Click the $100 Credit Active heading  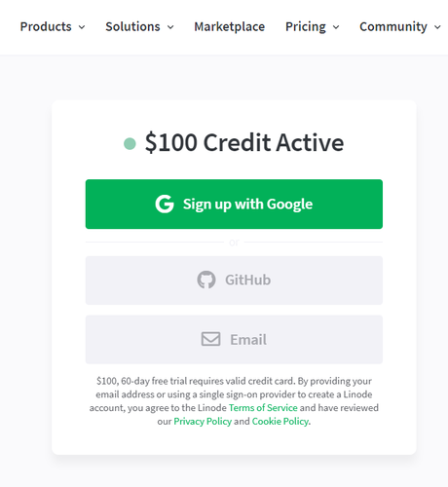point(244,142)
